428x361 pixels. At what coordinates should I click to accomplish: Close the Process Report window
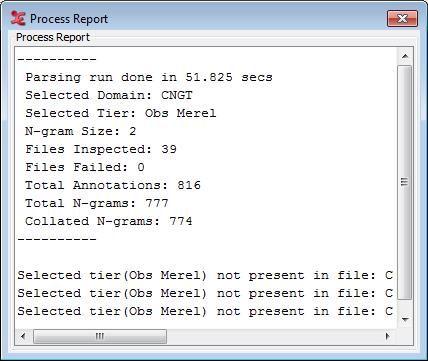(x=402, y=18)
